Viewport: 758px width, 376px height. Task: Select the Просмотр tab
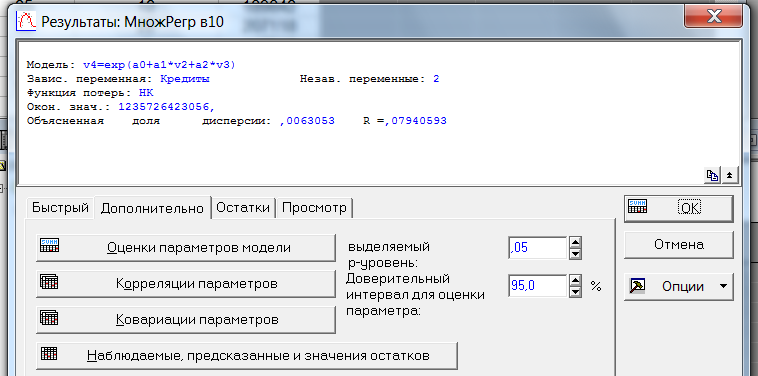(314, 208)
